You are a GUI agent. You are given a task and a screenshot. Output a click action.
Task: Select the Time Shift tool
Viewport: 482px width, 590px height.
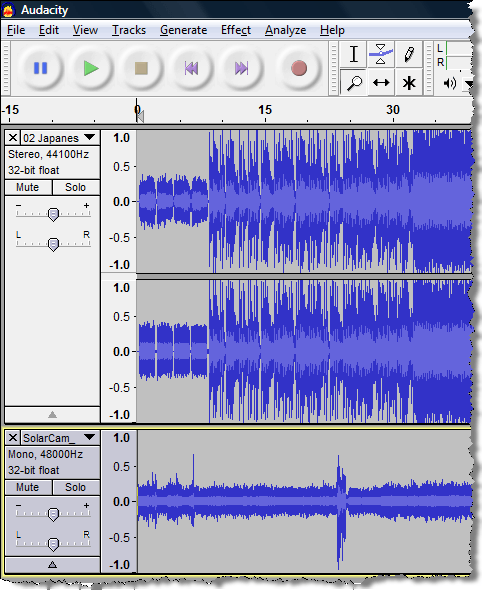tap(381, 82)
